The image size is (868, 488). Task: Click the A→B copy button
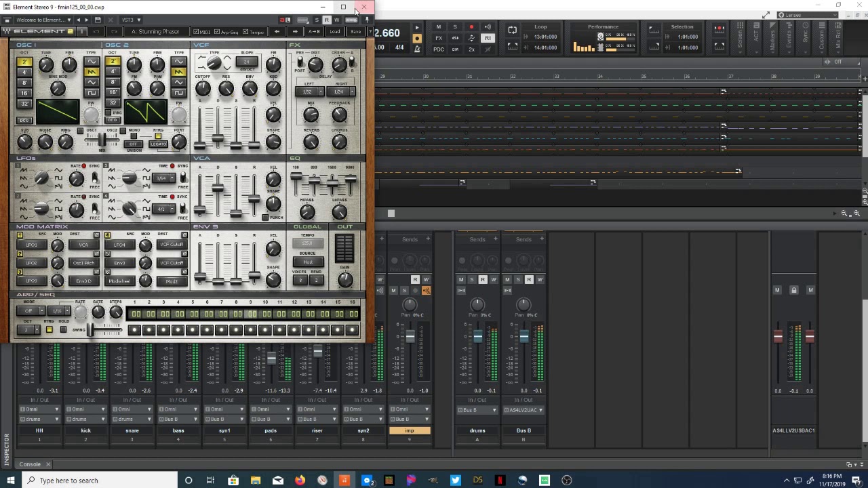pyautogui.click(x=315, y=32)
